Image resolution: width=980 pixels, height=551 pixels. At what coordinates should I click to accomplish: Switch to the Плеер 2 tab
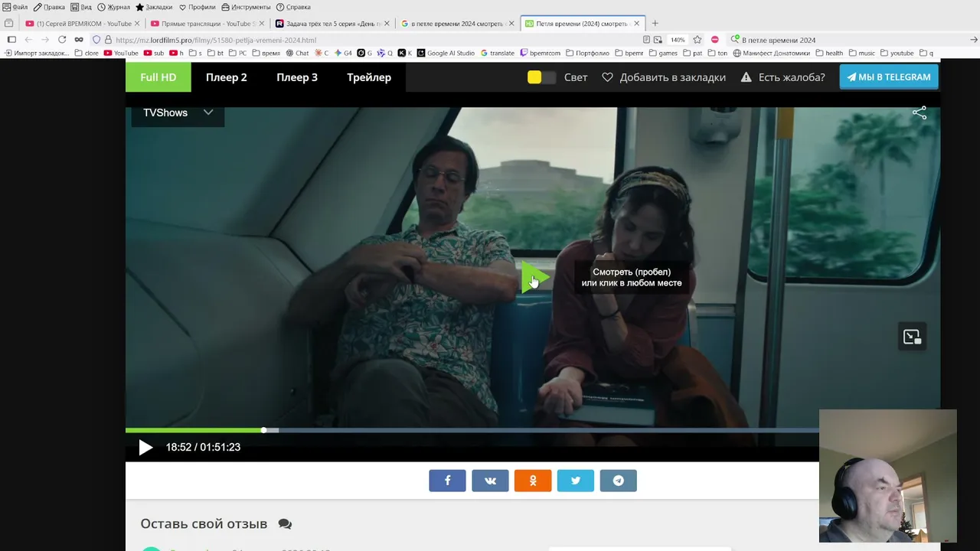(227, 77)
